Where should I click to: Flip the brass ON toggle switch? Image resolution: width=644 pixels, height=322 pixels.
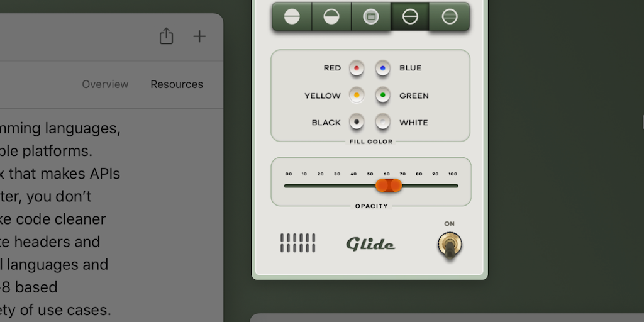pos(450,245)
